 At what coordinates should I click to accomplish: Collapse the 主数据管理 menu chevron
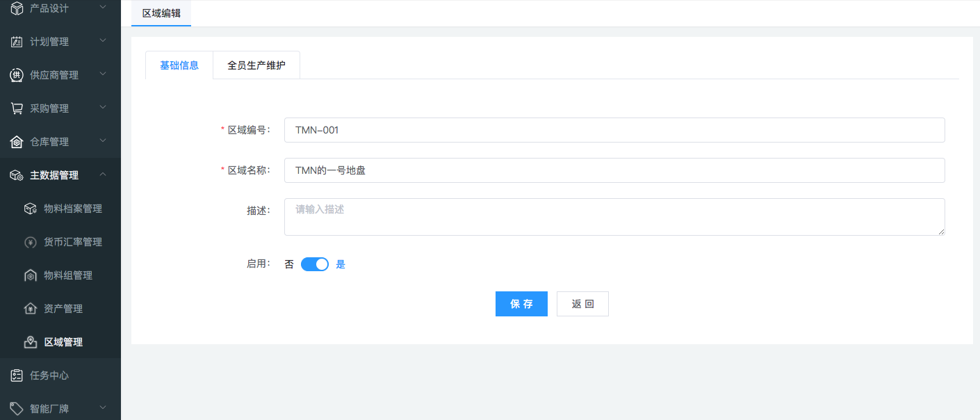(x=103, y=175)
